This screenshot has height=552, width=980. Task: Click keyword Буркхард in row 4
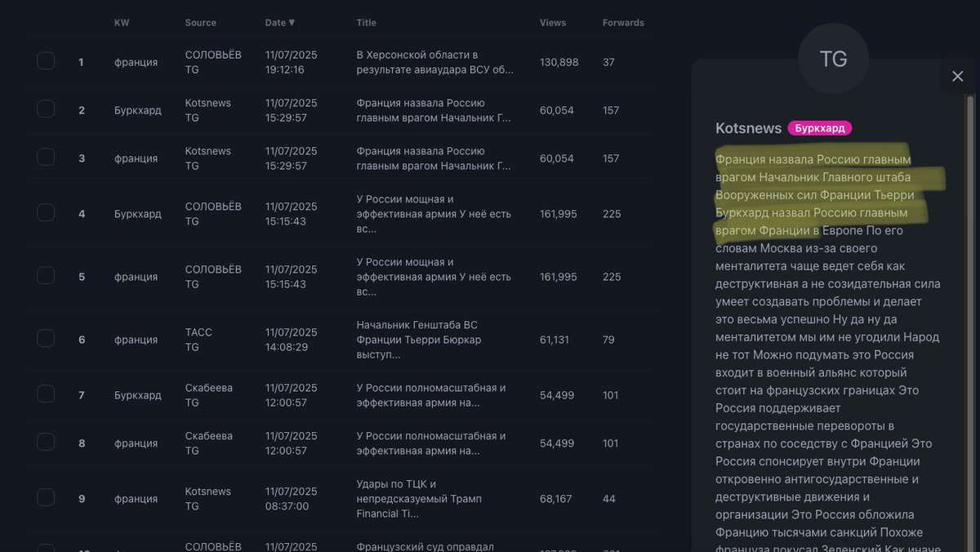click(x=138, y=214)
